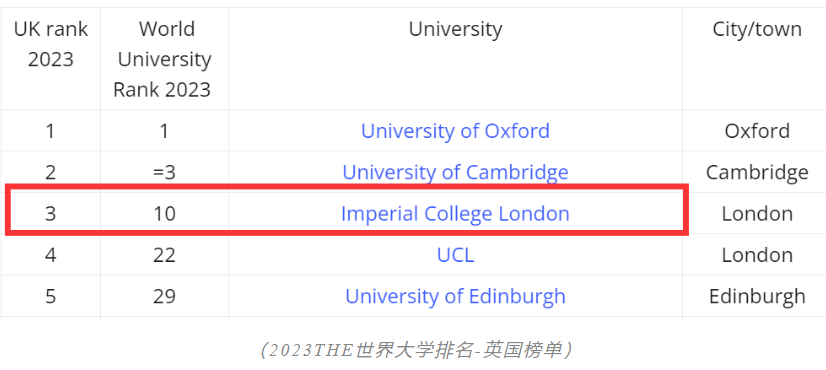Image resolution: width=826 pixels, height=370 pixels.
Task: Click the world rank 10 cell
Action: pyautogui.click(x=164, y=213)
